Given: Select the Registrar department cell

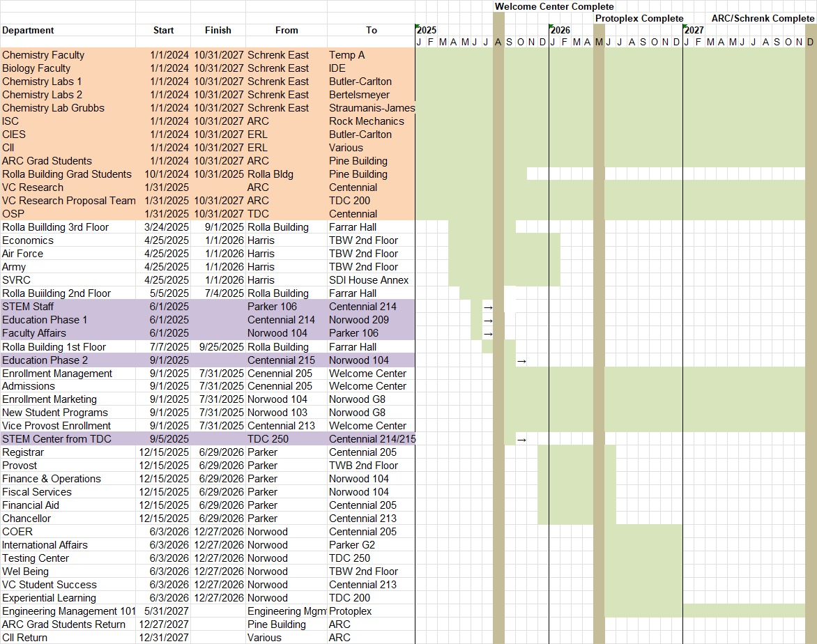Looking at the screenshot, I should (23, 452).
